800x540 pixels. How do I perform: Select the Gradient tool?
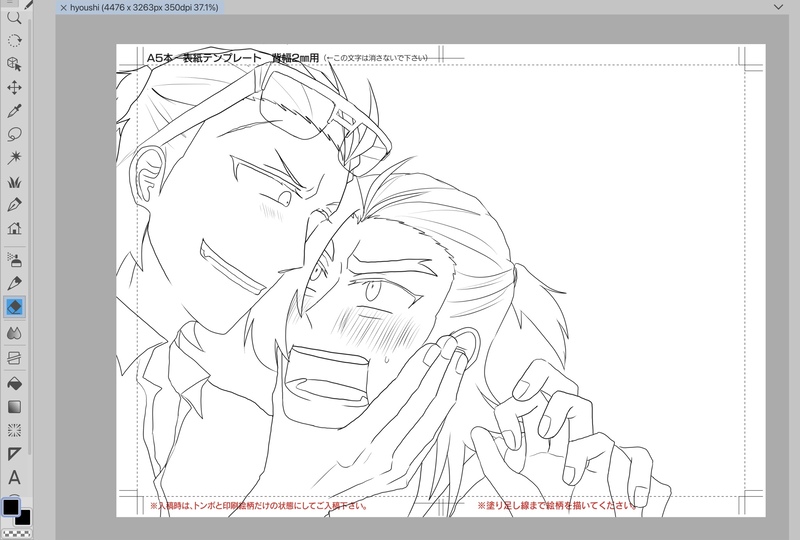[14, 407]
